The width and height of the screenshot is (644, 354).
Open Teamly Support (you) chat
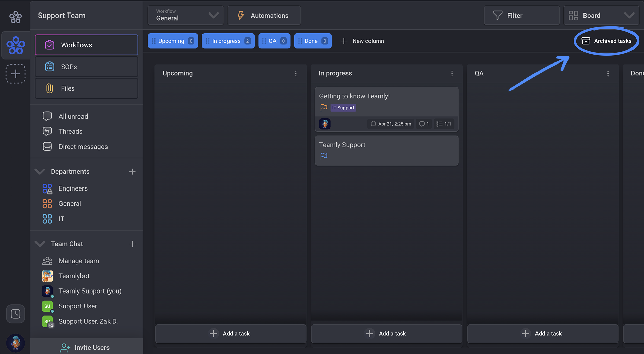90,291
